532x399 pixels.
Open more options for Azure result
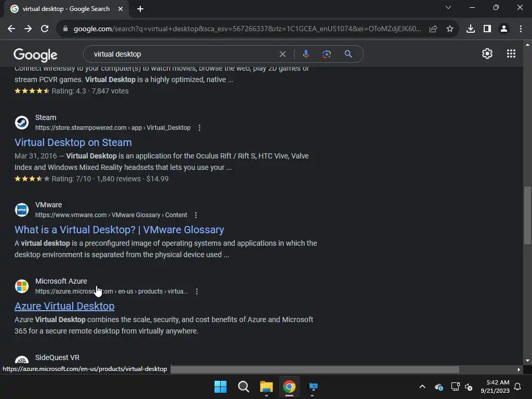coord(197,291)
